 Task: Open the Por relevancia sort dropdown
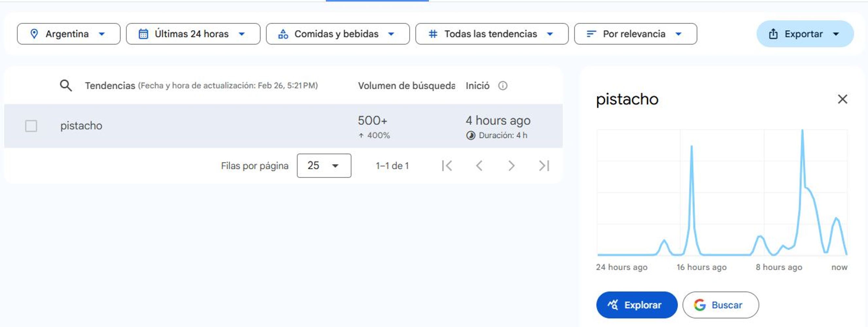(x=635, y=34)
